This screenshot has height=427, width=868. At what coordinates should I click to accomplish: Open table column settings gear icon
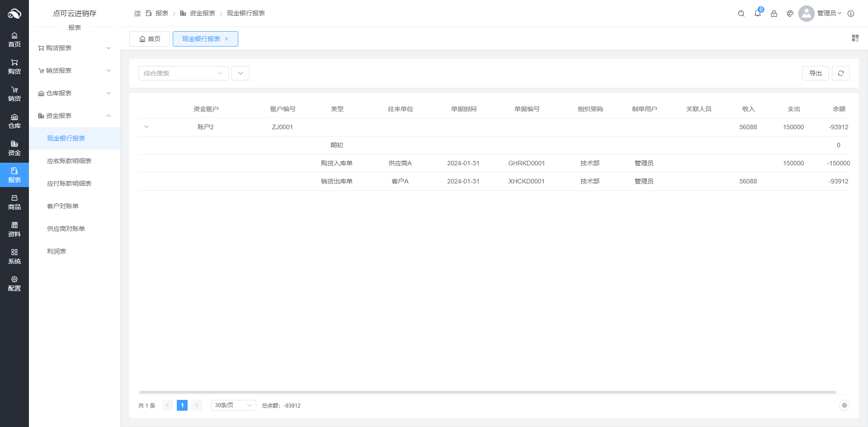tap(844, 405)
